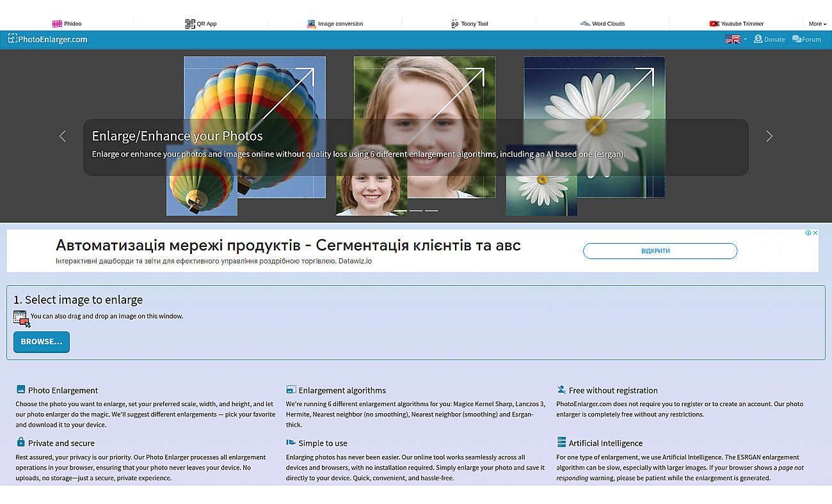Open the Автоматизація мережі продуктів ad headline
The height and width of the screenshot is (504, 832).
tap(288, 245)
